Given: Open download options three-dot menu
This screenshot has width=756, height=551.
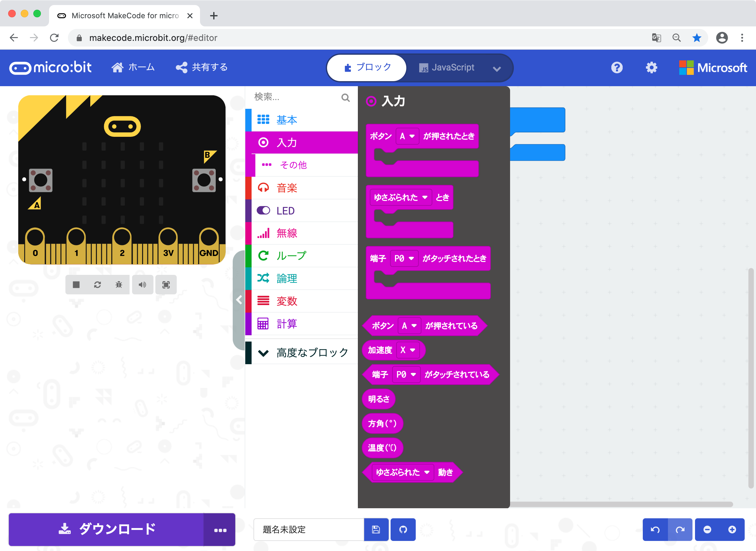Looking at the screenshot, I should 220,530.
